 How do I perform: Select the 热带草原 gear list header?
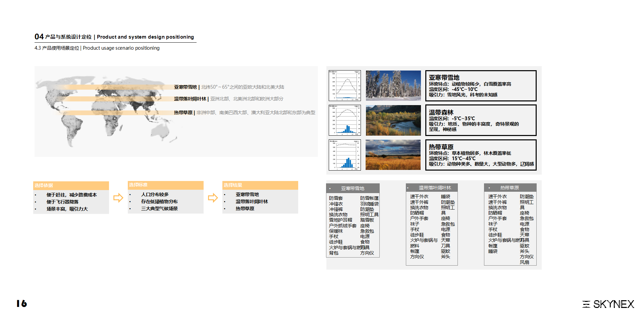pyautogui.click(x=510, y=188)
